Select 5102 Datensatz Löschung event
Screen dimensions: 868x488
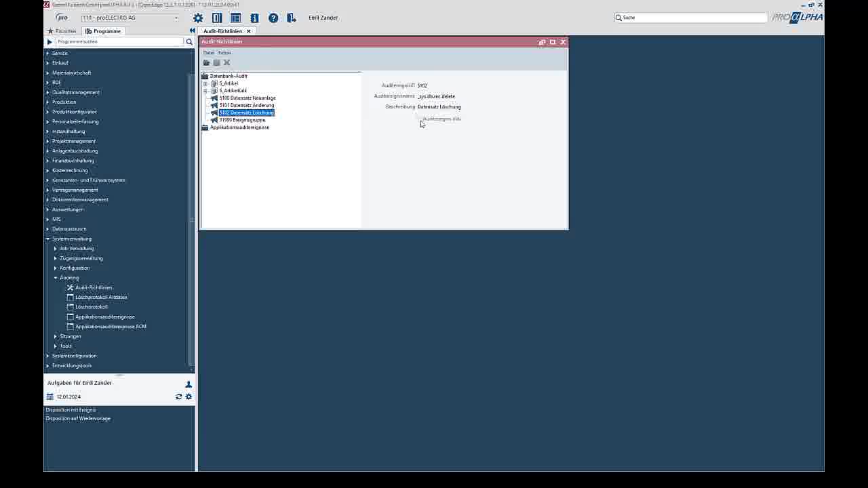pos(246,113)
